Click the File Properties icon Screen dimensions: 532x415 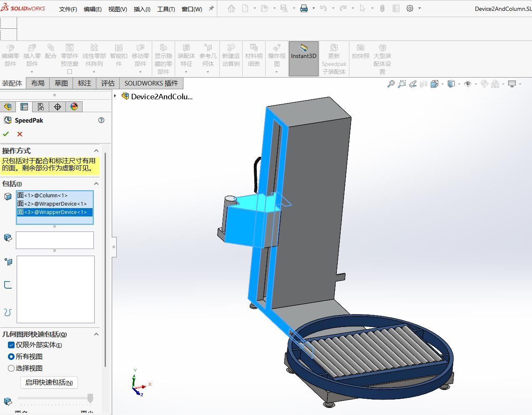(396, 8)
